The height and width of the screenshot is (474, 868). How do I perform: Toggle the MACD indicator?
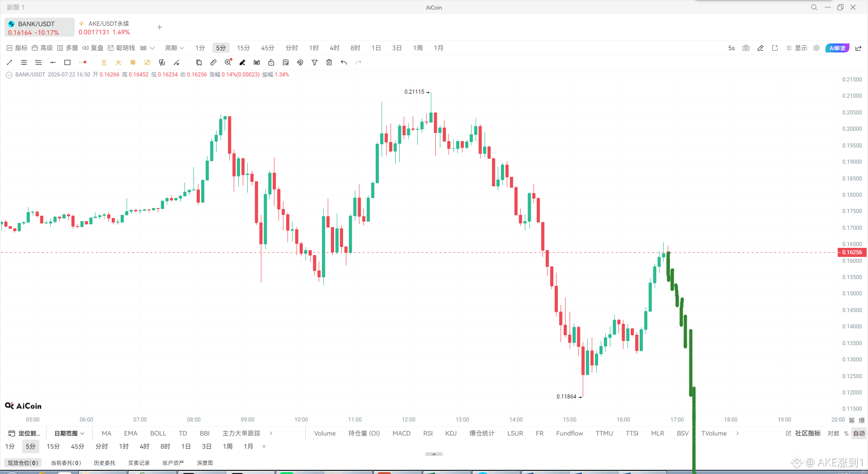point(401,433)
